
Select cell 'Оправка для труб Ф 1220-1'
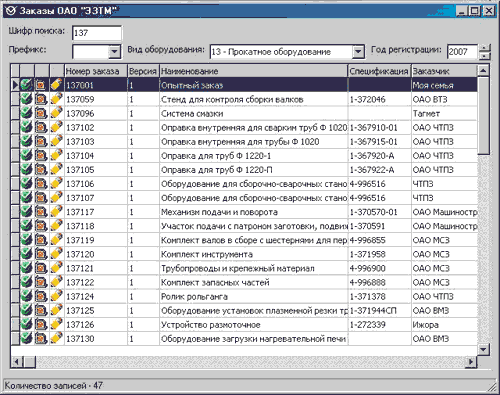click(x=253, y=156)
